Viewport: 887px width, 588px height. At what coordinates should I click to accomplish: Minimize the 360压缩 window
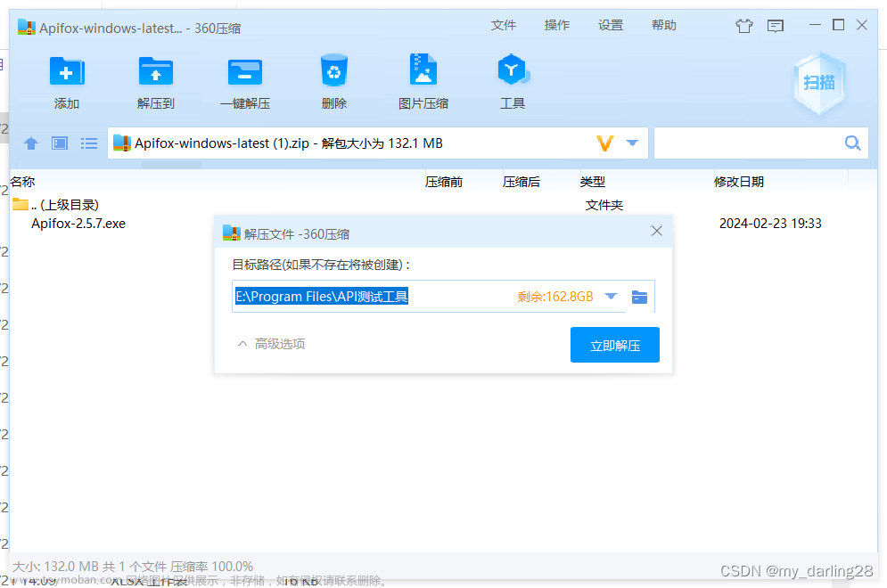815,25
